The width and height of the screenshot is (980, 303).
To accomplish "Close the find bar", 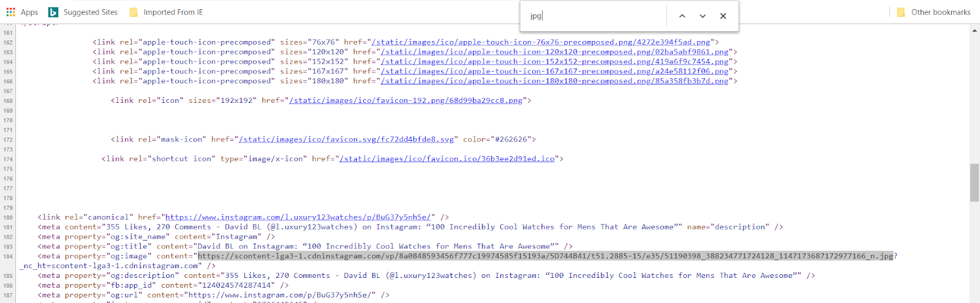I will pos(723,16).
